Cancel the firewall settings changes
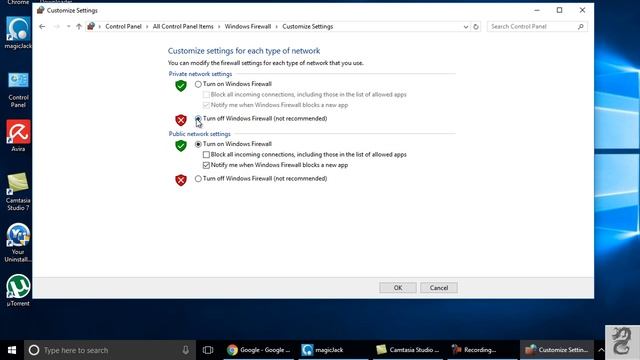Image resolution: width=640 pixels, height=360 pixels. click(439, 288)
